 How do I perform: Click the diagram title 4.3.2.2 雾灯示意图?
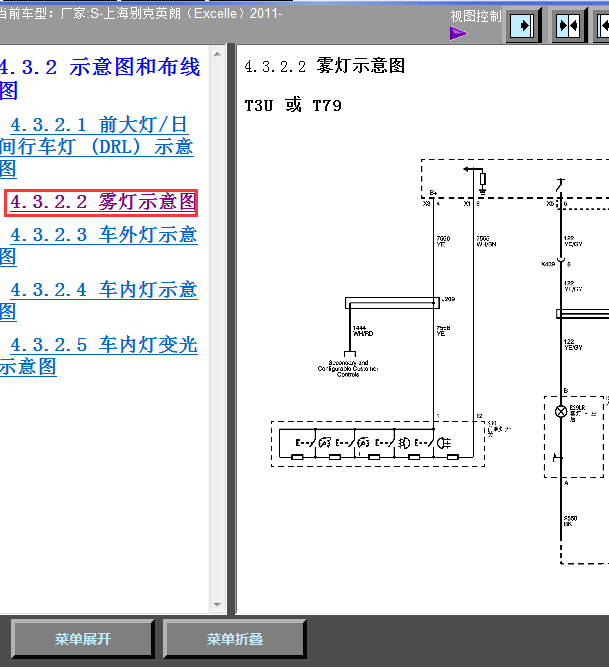[324, 66]
